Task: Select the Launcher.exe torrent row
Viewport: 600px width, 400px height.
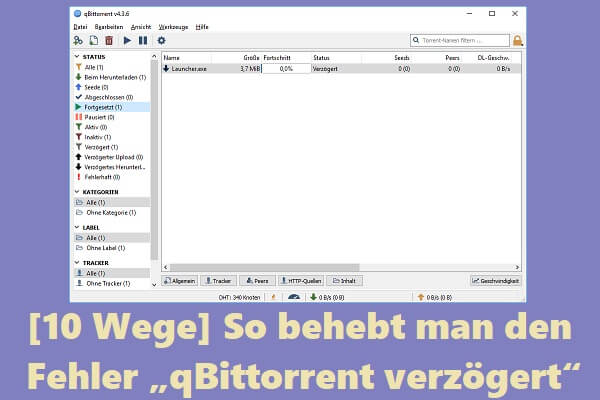Action: coord(341,69)
